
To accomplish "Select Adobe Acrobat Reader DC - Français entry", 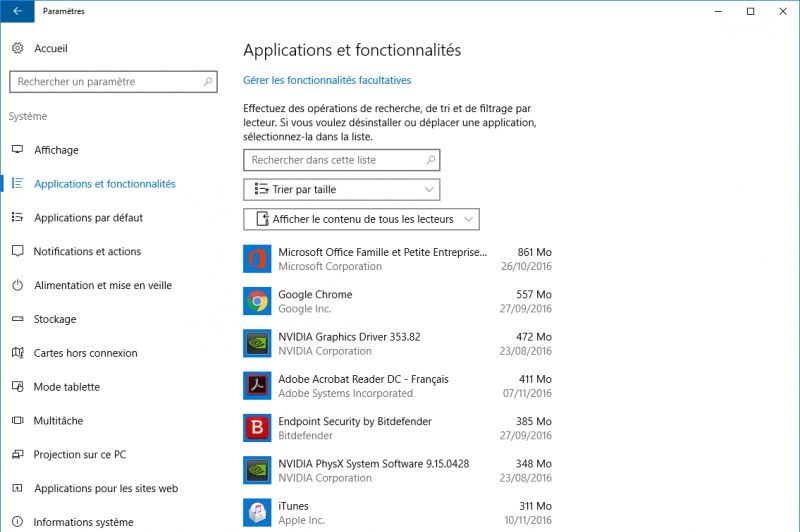I will tap(363, 379).
